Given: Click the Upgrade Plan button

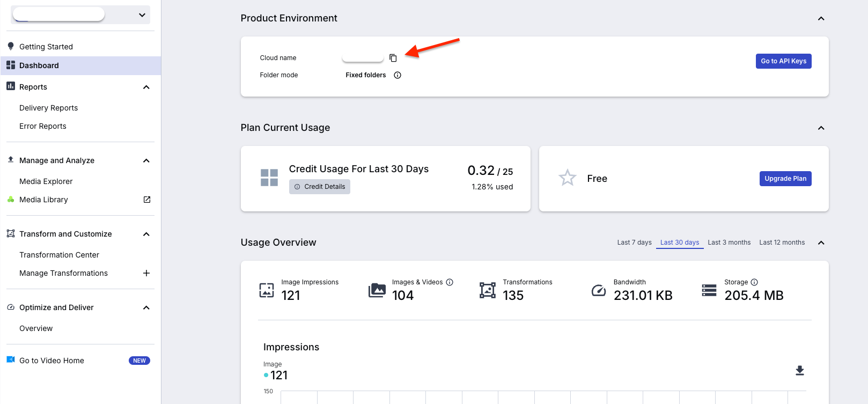Looking at the screenshot, I should coord(785,179).
